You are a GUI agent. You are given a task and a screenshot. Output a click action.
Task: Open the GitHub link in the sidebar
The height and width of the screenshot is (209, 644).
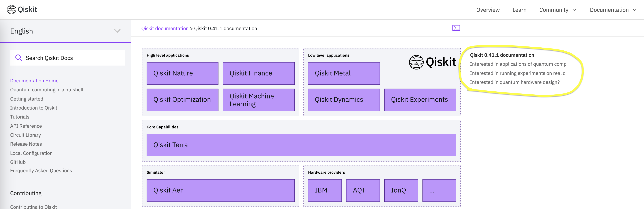[x=18, y=162]
